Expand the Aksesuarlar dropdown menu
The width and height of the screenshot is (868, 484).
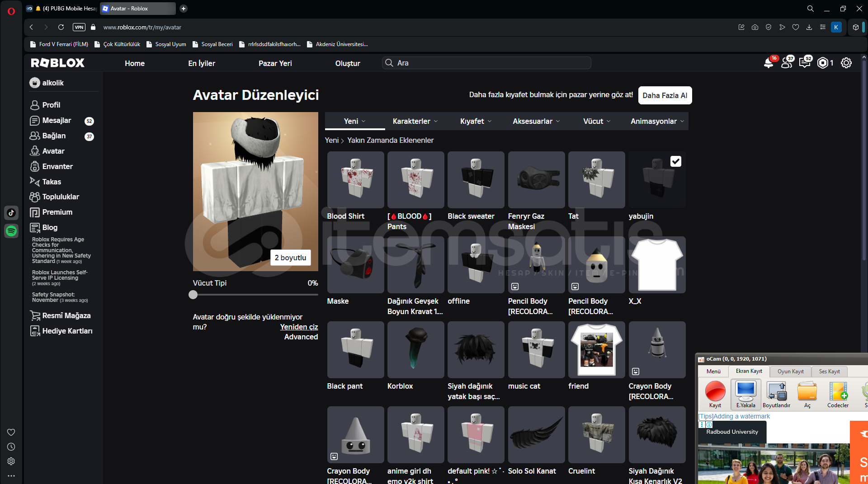[536, 121]
